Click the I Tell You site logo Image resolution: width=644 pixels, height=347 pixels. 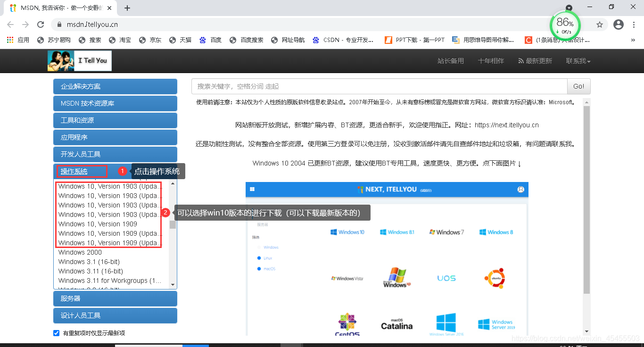(80, 61)
